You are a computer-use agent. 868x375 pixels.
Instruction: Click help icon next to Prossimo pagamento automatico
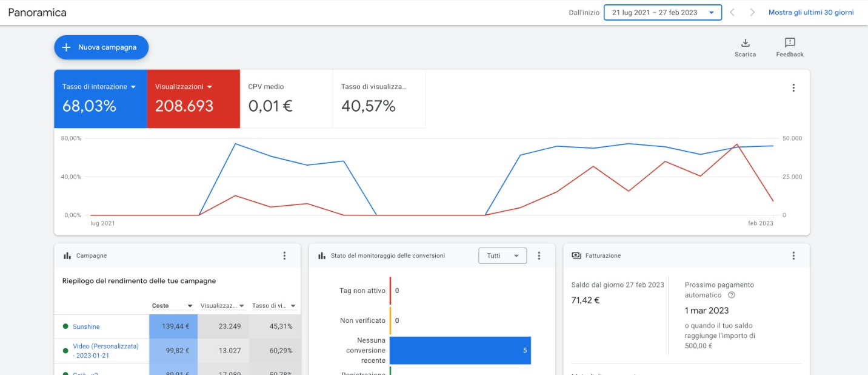tap(731, 296)
